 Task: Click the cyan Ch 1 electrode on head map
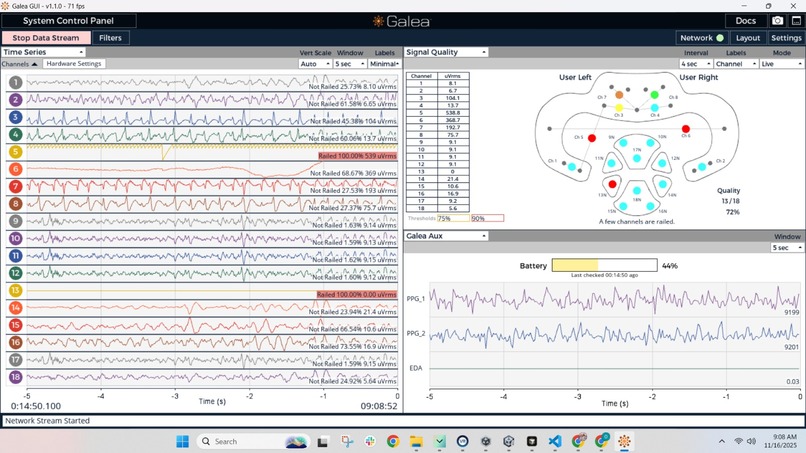click(572, 167)
